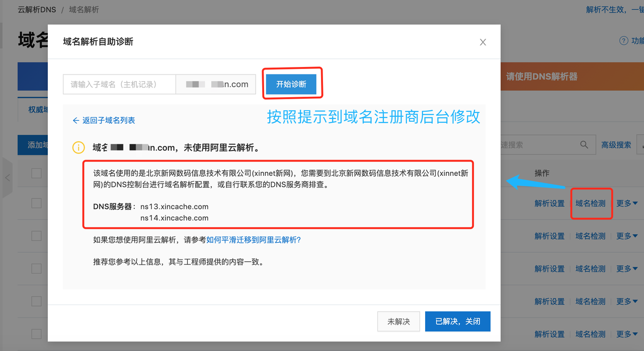Expand 更多 dropdown in second row

(627, 236)
